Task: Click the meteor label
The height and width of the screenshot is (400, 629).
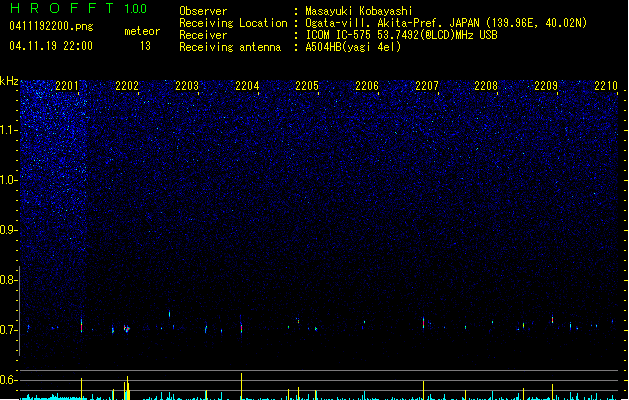Action: click(x=142, y=31)
